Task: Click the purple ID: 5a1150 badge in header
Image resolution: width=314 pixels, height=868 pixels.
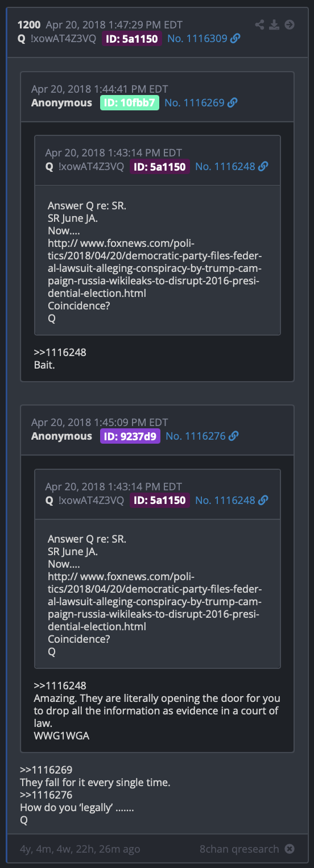Action: [133, 39]
